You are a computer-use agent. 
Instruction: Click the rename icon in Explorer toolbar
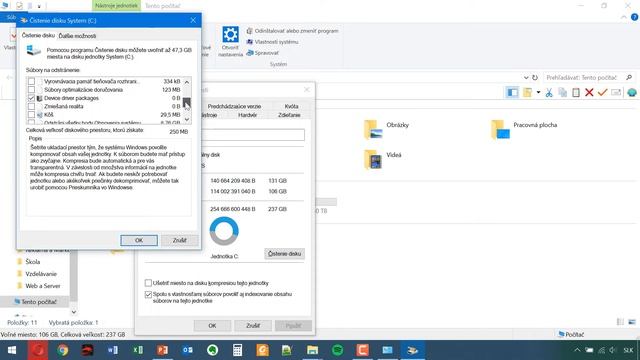(x=616, y=93)
